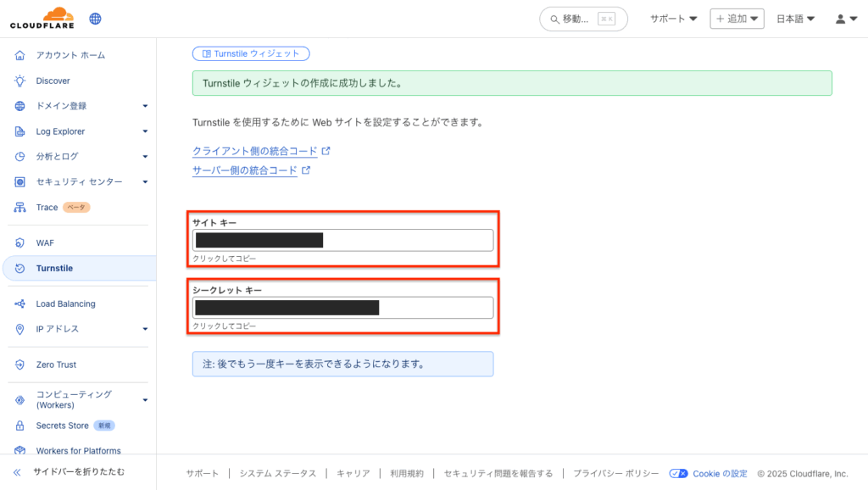This screenshot has height=490, width=868.
Task: Click the 移動... search box
Action: (583, 19)
